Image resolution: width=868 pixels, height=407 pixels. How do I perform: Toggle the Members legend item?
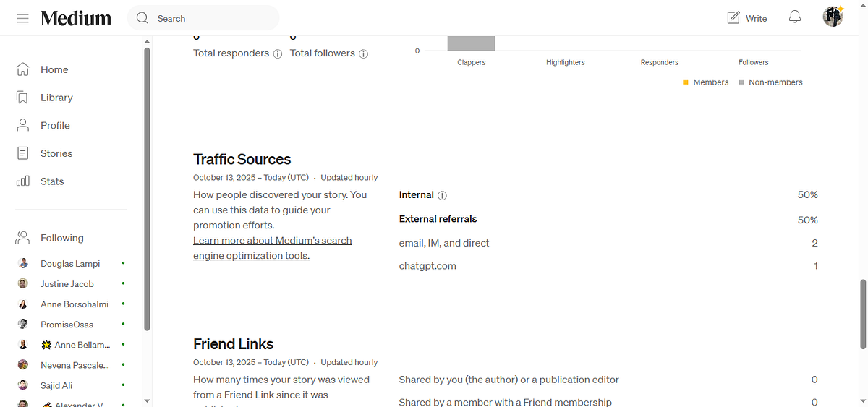(706, 82)
